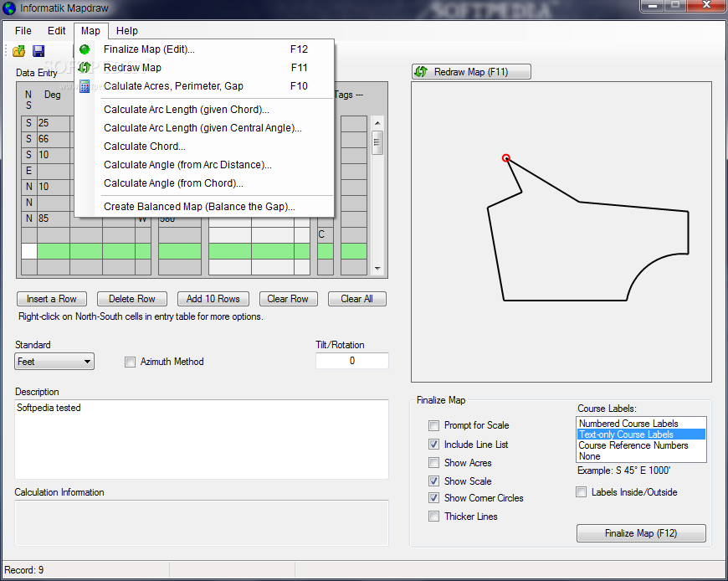Image resolution: width=728 pixels, height=581 pixels.
Task: Choose Calculate Angle (from Arc Distance)
Action: tap(204, 165)
